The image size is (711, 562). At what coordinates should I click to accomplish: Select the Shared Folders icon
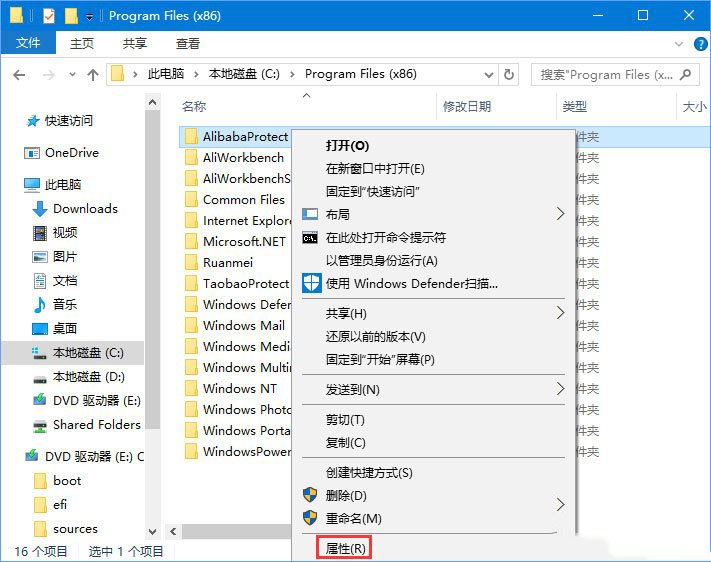[40, 425]
